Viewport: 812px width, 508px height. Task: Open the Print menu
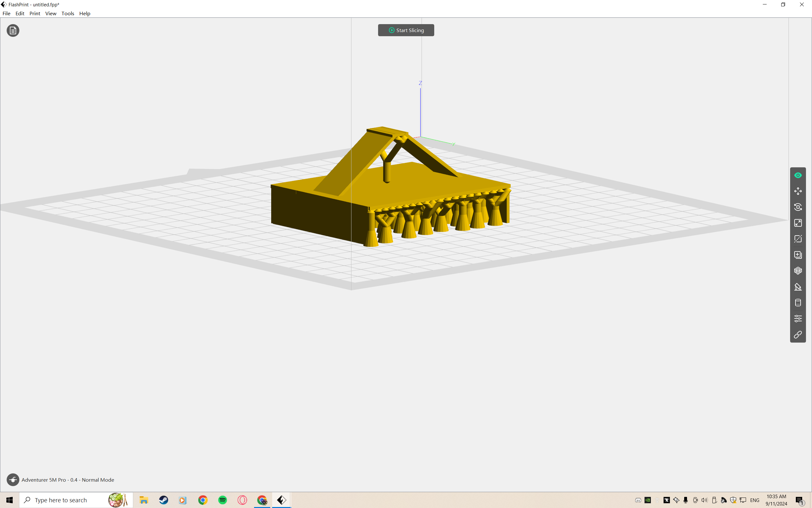[35, 13]
